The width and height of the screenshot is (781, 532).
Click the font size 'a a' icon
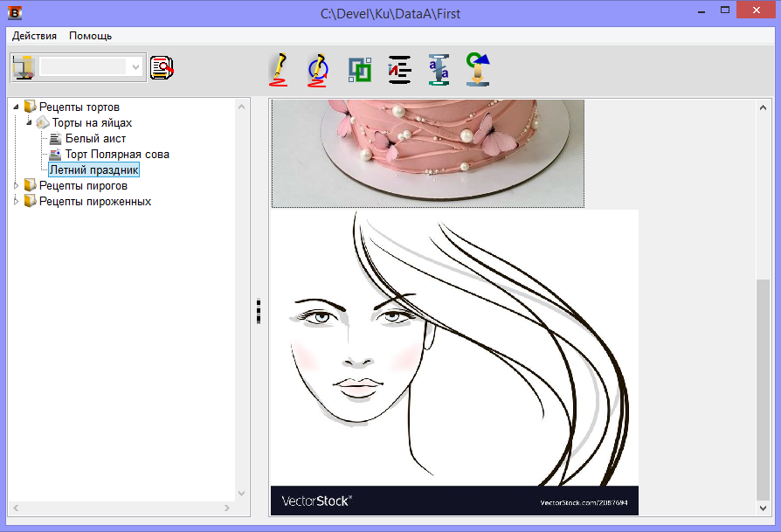coord(439,70)
